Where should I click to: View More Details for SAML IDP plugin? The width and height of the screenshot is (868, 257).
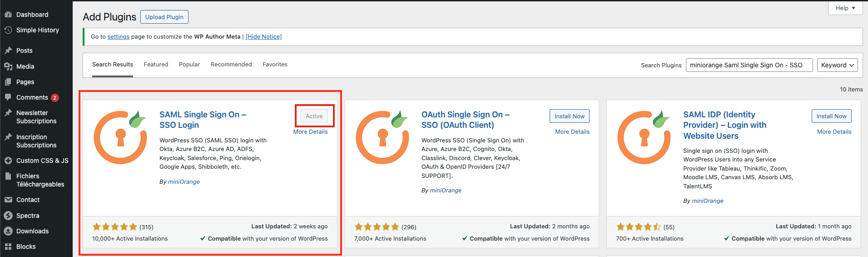coord(834,132)
